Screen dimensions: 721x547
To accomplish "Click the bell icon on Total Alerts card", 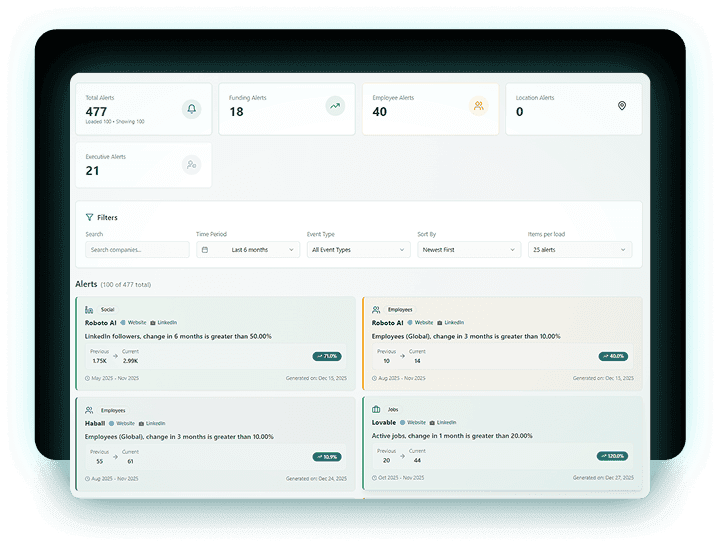I will coord(191,109).
